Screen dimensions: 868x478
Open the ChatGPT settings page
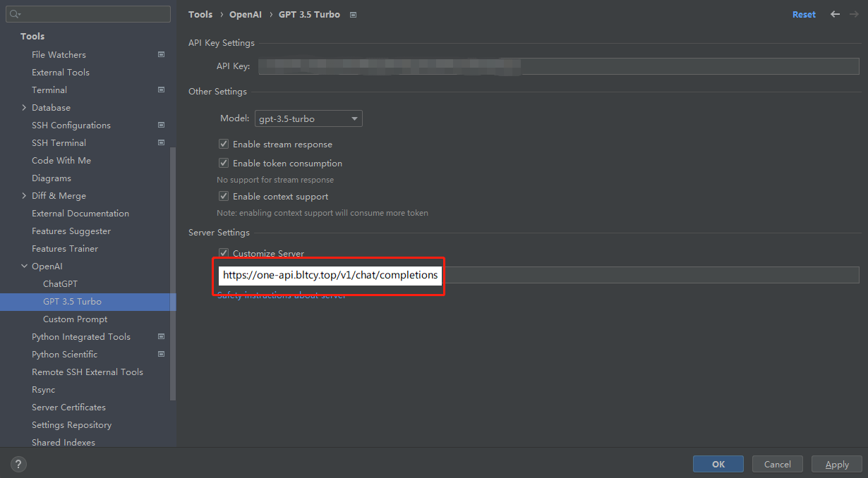point(60,283)
